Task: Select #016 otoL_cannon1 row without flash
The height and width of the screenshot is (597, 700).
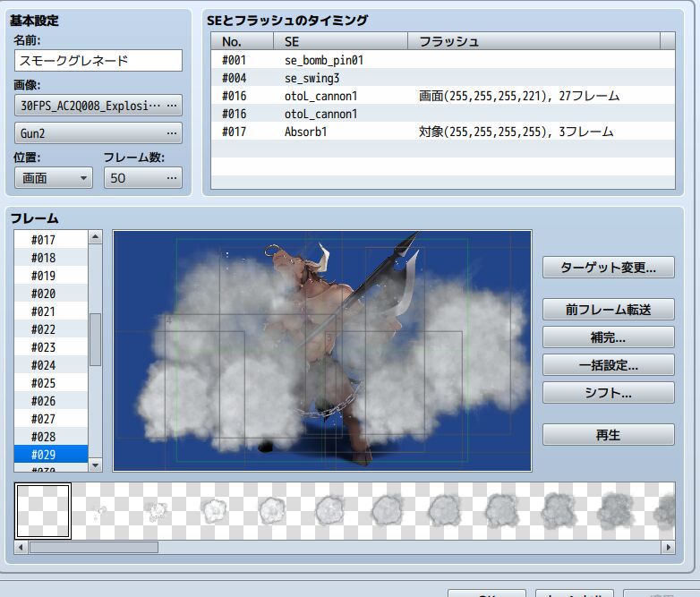Action: point(442,114)
